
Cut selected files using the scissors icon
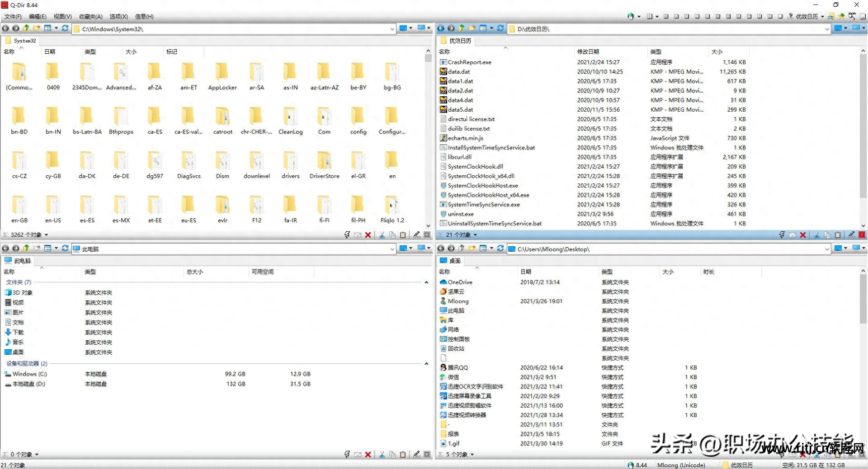[382, 234]
